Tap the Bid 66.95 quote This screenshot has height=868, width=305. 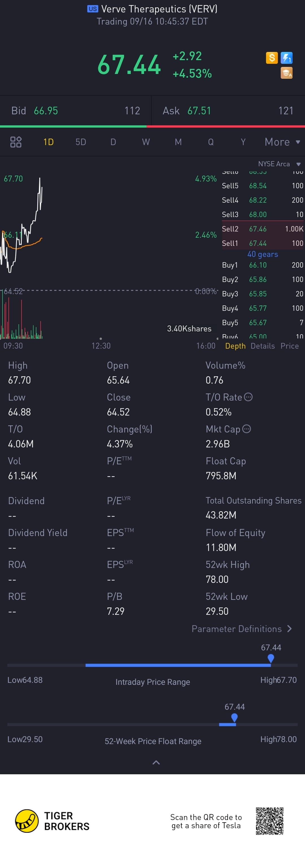75,111
